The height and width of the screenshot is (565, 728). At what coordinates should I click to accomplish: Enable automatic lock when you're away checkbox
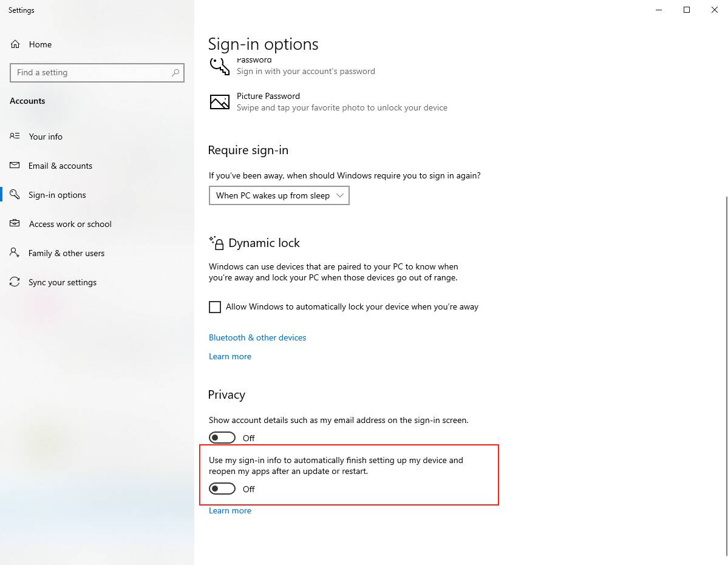pos(215,307)
